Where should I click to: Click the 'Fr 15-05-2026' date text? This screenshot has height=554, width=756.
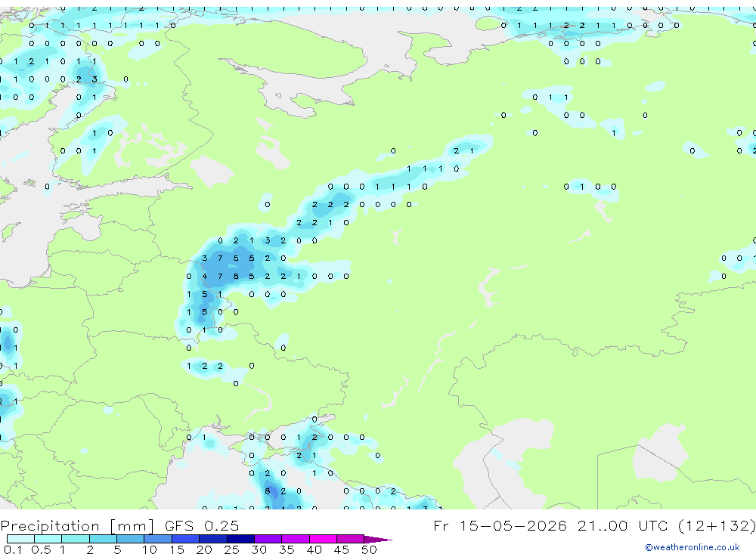[500, 525]
